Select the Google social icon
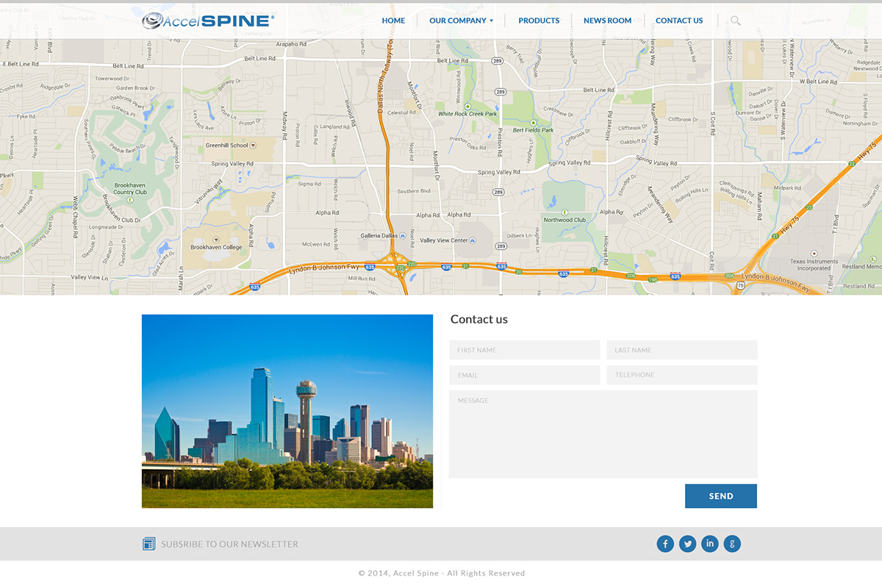Image resolution: width=882 pixels, height=588 pixels. [x=732, y=543]
